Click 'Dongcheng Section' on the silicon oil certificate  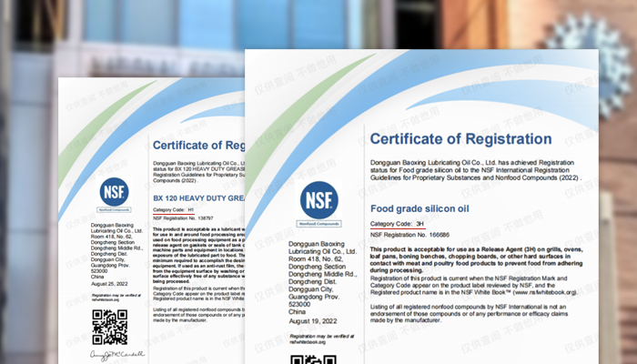click(317, 267)
